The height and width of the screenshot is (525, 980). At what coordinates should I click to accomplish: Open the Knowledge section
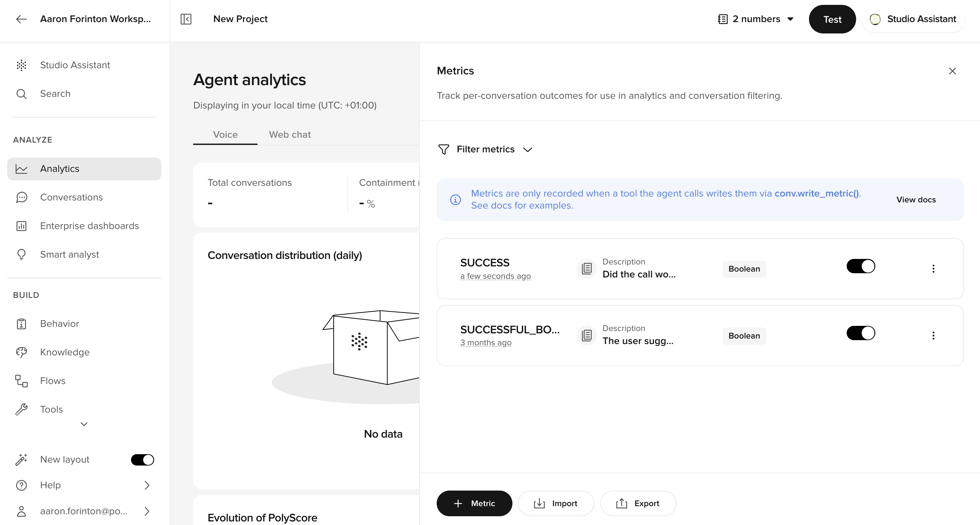click(x=84, y=352)
